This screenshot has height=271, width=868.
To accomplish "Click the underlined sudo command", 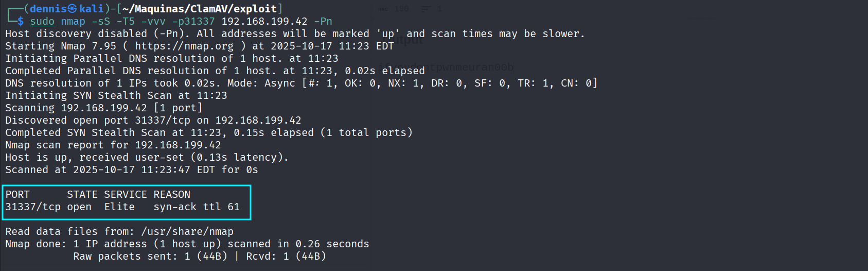I will [42, 21].
